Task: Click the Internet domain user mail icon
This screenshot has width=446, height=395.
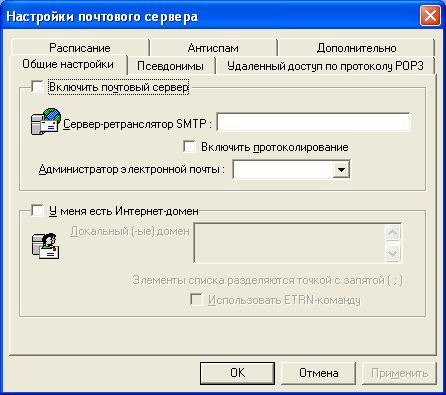Action: pyautogui.click(x=46, y=246)
